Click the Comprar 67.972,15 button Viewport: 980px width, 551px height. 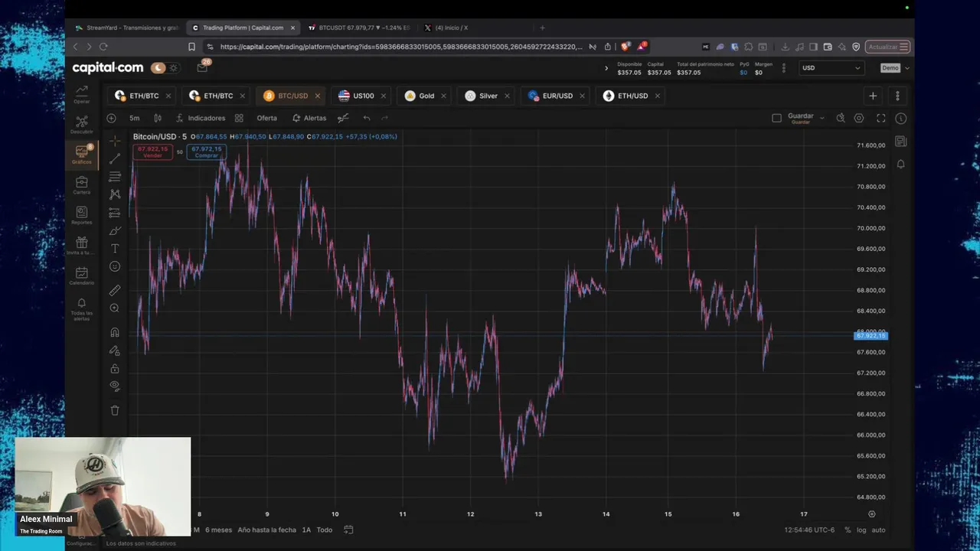207,152
